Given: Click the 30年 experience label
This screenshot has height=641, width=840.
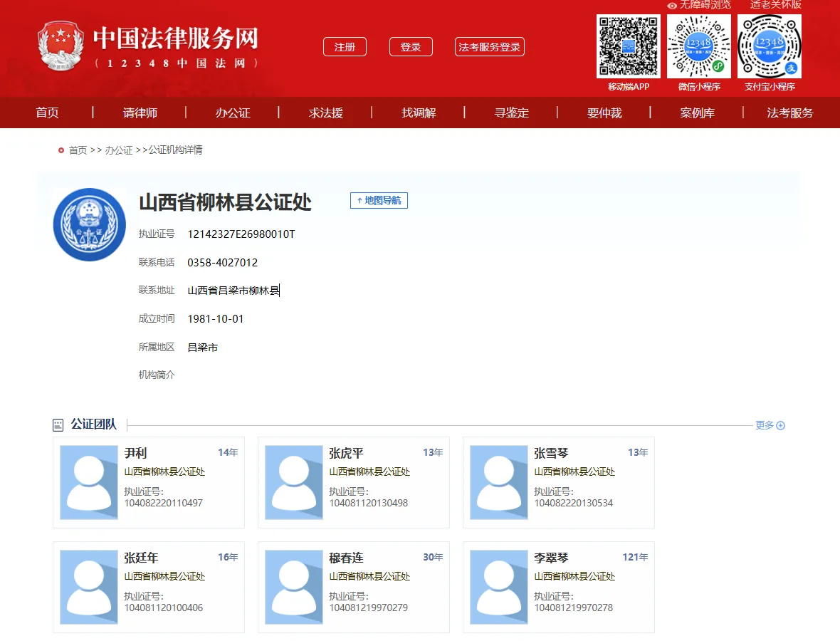Looking at the screenshot, I should click(433, 557).
